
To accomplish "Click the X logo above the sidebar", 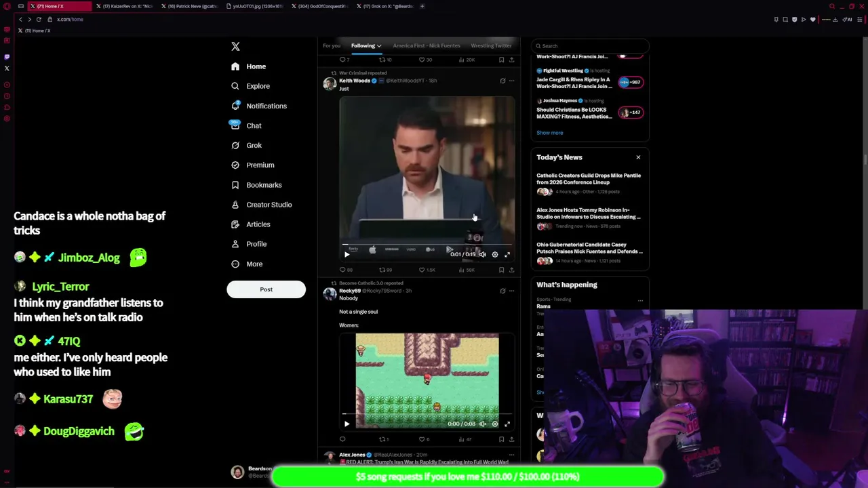I will (x=235, y=46).
